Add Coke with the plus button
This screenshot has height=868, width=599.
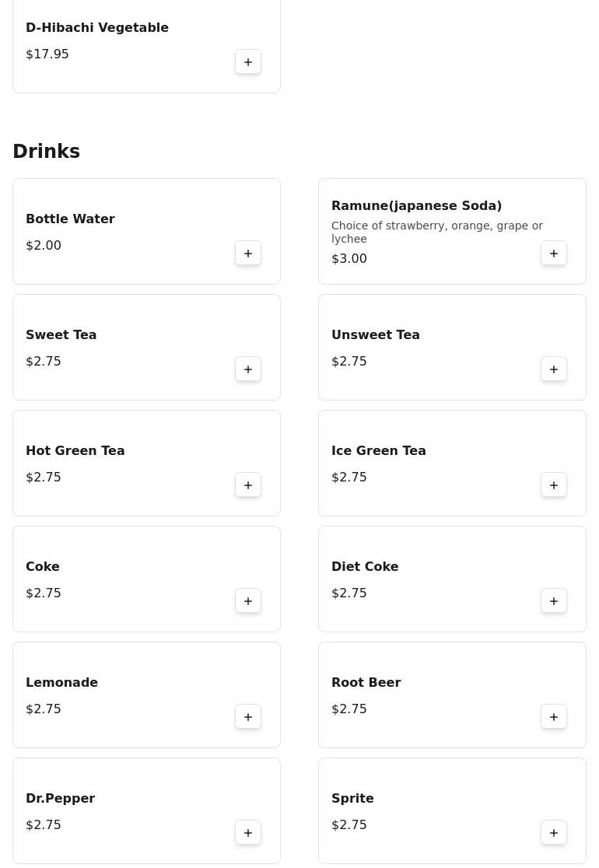point(248,601)
